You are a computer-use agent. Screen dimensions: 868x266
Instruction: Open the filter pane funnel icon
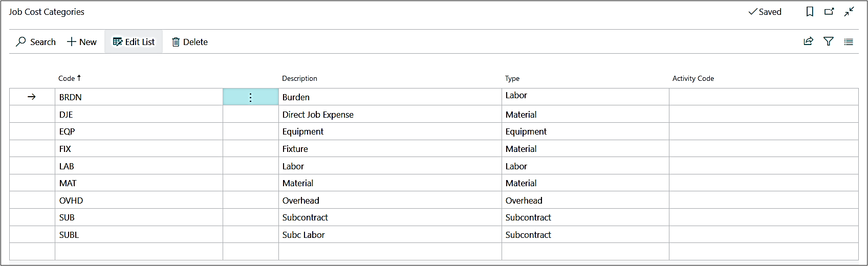[829, 41]
